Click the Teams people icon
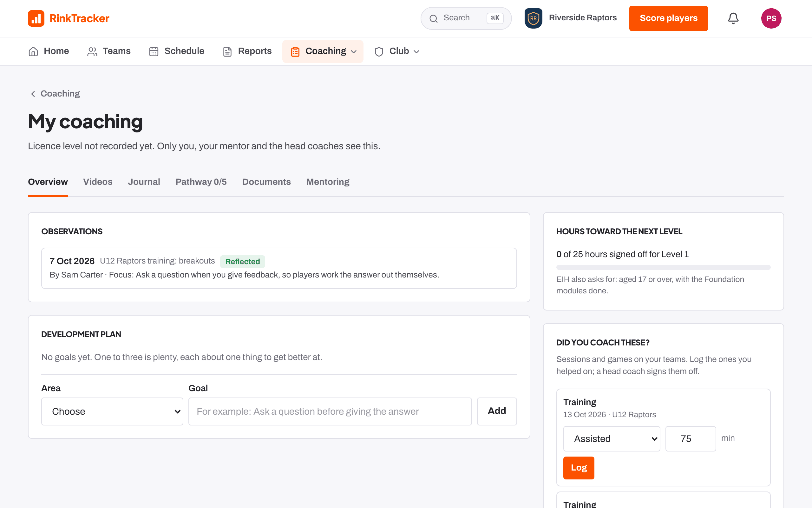812x508 pixels. click(x=92, y=51)
